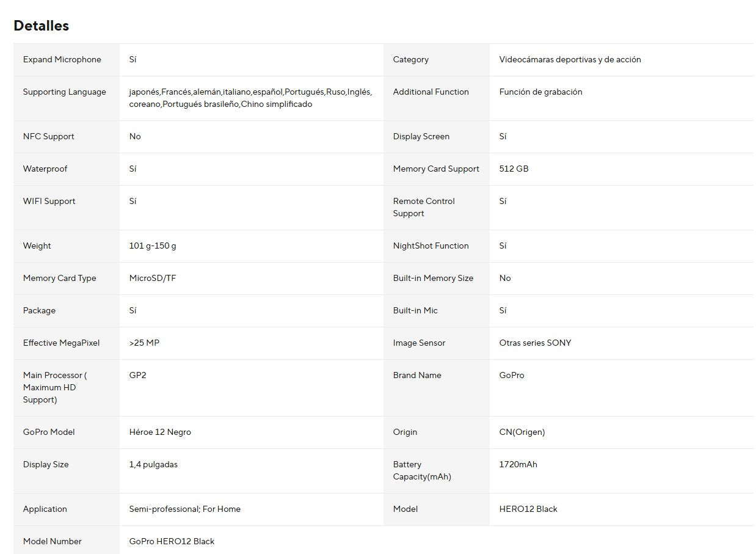Click the 'GP2' main processor value
The height and width of the screenshot is (554, 756).
pyautogui.click(x=137, y=375)
